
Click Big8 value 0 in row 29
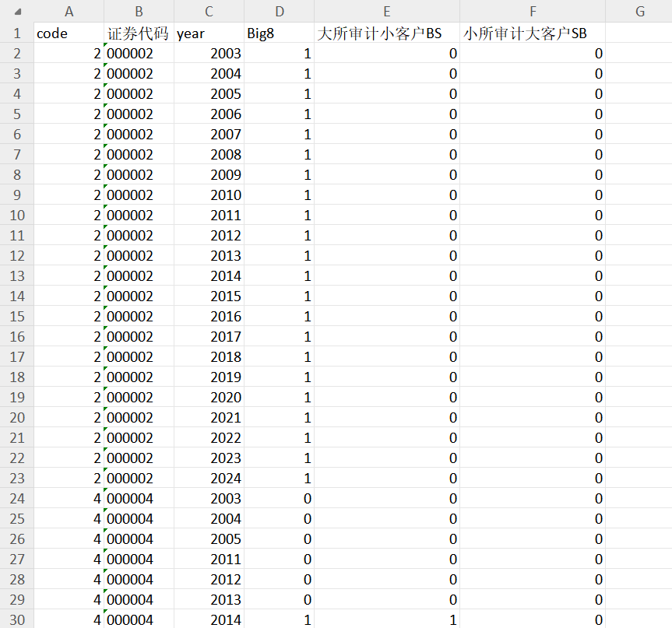280,599
